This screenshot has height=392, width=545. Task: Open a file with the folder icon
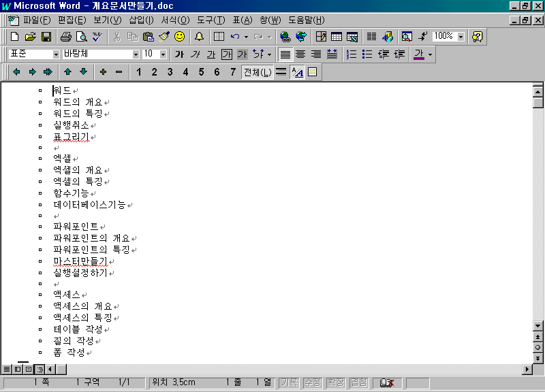[x=30, y=37]
